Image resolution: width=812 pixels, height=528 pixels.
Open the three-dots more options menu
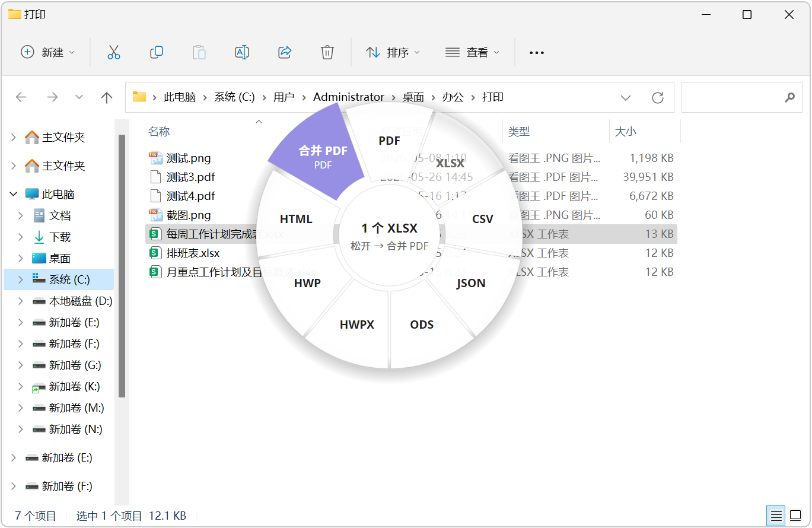(537, 53)
